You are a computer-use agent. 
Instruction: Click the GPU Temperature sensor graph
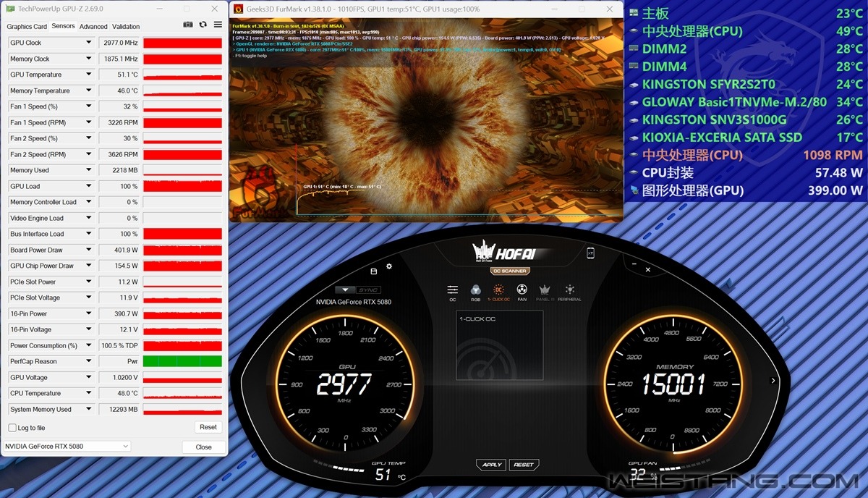tap(182, 75)
